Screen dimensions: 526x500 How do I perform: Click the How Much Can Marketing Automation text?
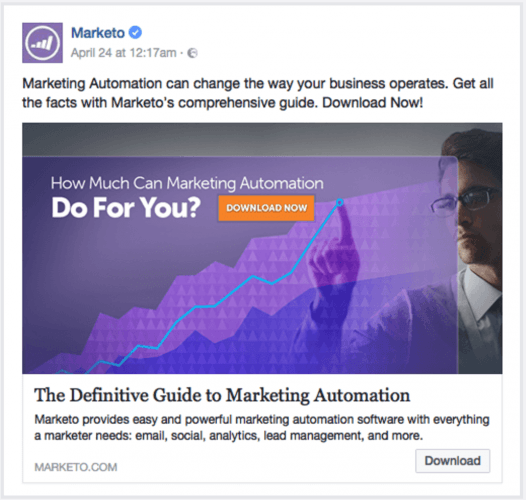[187, 183]
